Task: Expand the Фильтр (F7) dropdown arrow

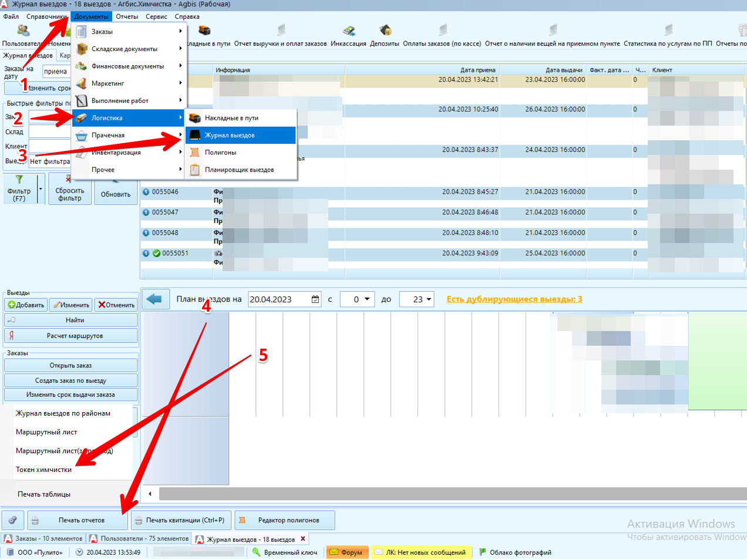Action: pos(41,189)
